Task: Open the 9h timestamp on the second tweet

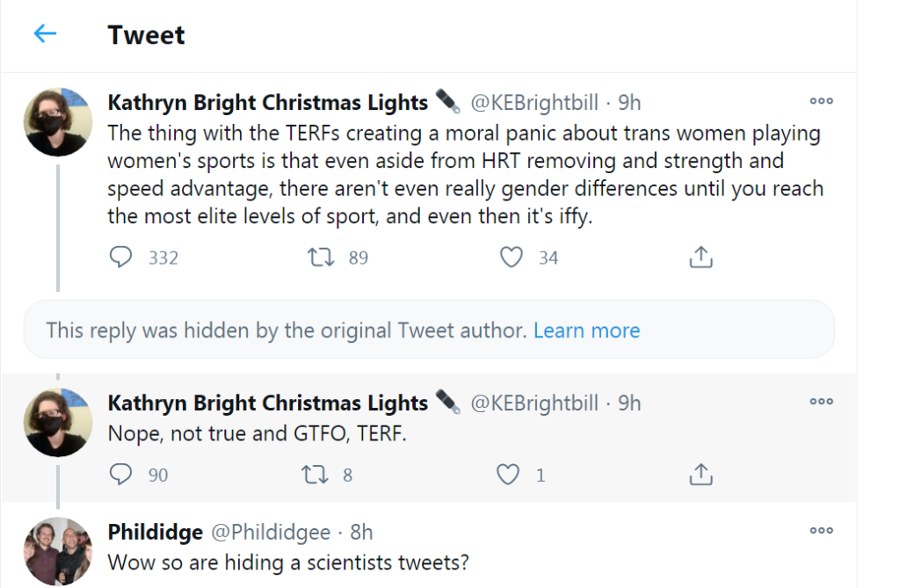Action: click(629, 403)
